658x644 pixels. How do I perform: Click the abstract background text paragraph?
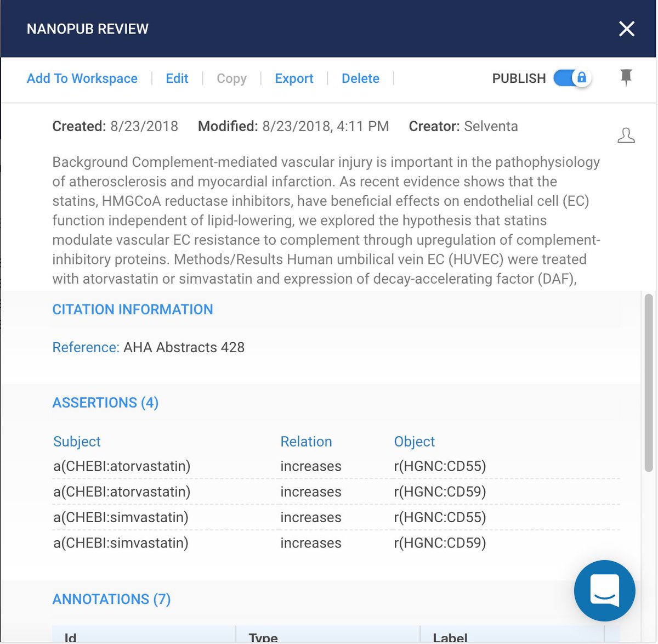coord(326,221)
